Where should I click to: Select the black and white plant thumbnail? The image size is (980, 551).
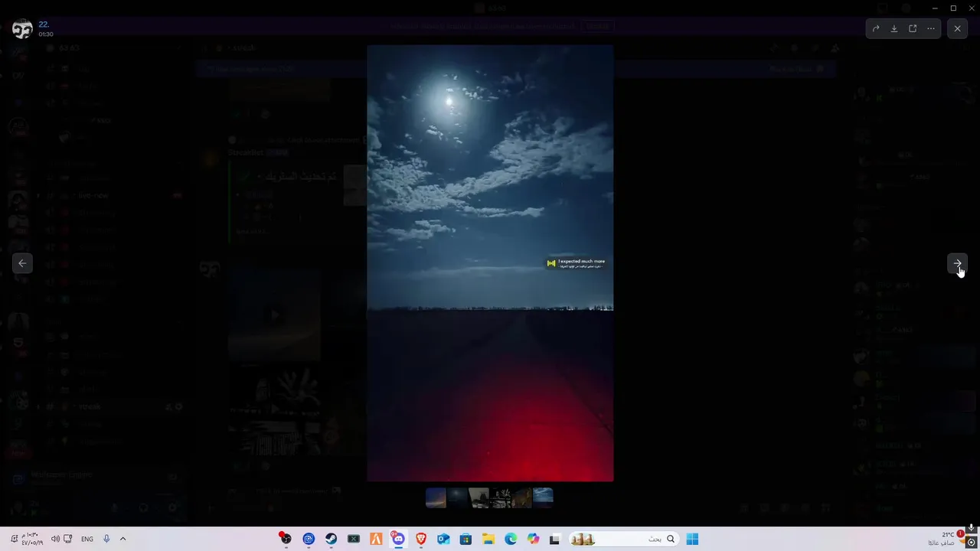(500, 497)
